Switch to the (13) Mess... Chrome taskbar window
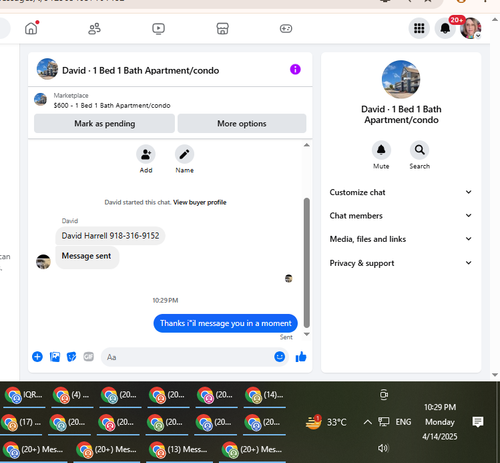The image size is (500, 463). [x=179, y=450]
